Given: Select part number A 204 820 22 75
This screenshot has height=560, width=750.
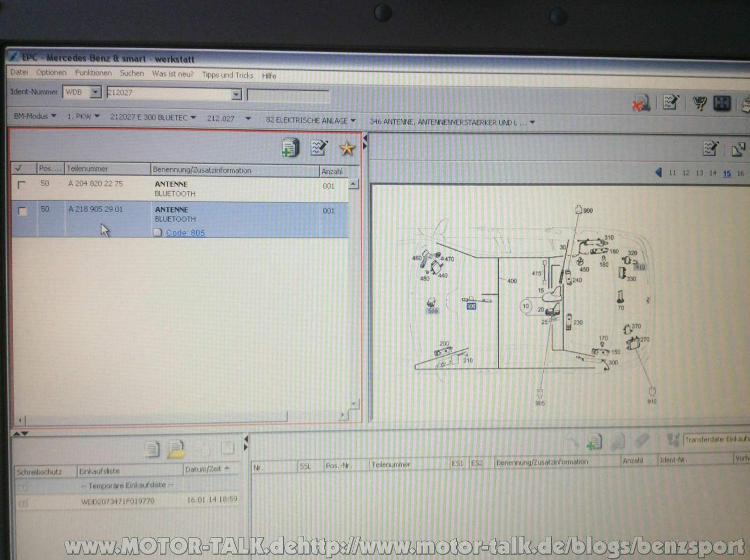Looking at the screenshot, I should click(96, 184).
